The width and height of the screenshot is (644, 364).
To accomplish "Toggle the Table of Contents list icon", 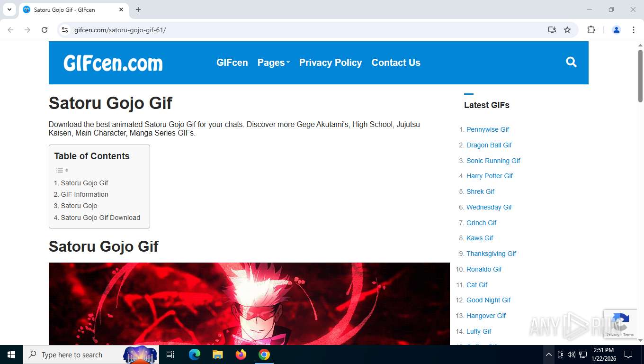I will [62, 170].
